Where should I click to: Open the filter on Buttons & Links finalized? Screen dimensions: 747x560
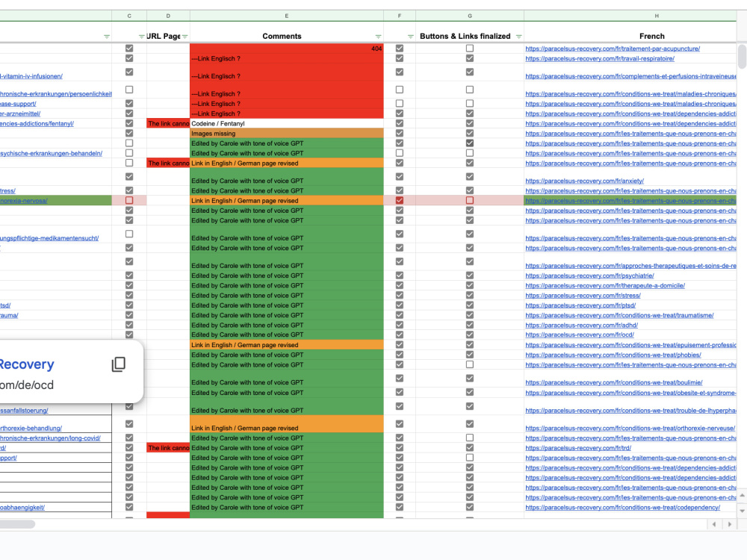pyautogui.click(x=519, y=37)
